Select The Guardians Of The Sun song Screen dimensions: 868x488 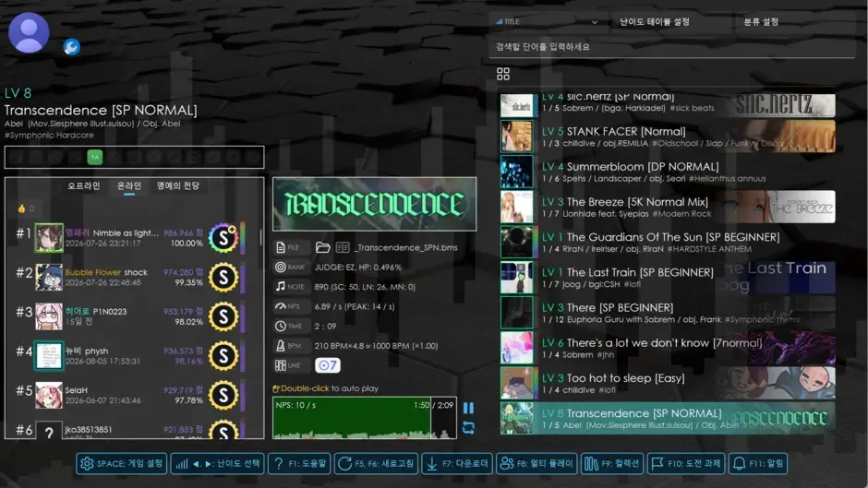(668, 243)
